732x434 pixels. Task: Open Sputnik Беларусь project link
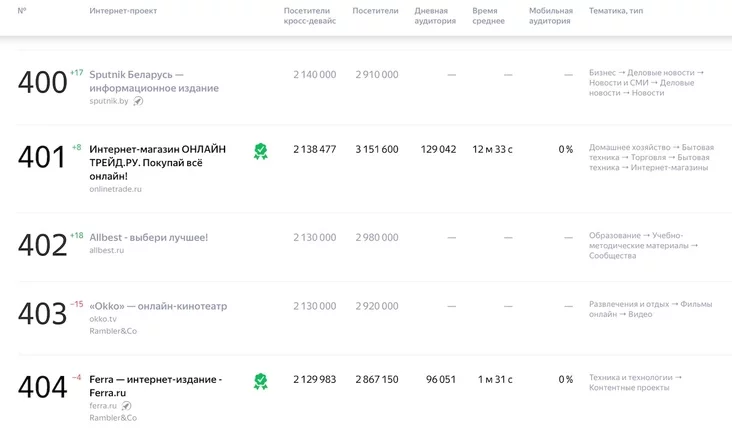point(154,81)
